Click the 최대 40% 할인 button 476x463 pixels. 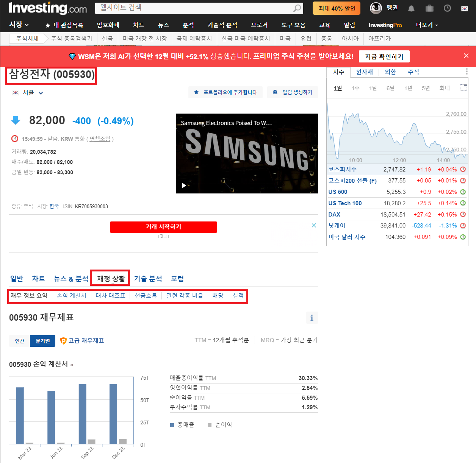(337, 8)
